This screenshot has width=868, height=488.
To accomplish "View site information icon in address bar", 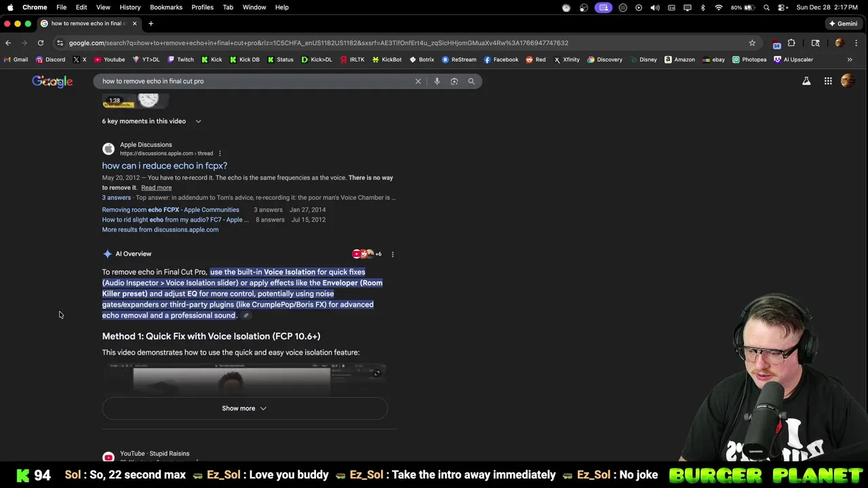I will point(60,43).
